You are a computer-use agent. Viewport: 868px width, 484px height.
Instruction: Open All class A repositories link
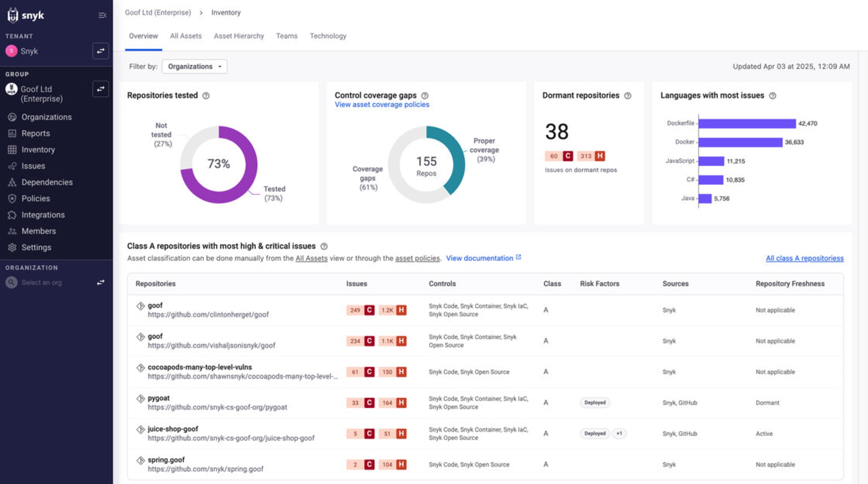tap(805, 258)
